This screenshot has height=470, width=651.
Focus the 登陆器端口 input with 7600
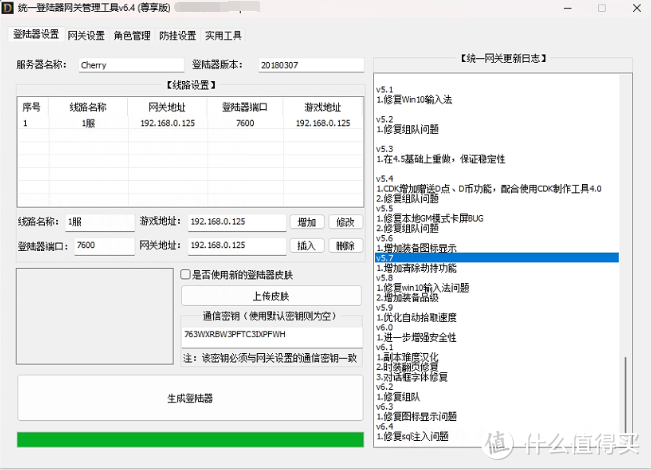point(105,246)
